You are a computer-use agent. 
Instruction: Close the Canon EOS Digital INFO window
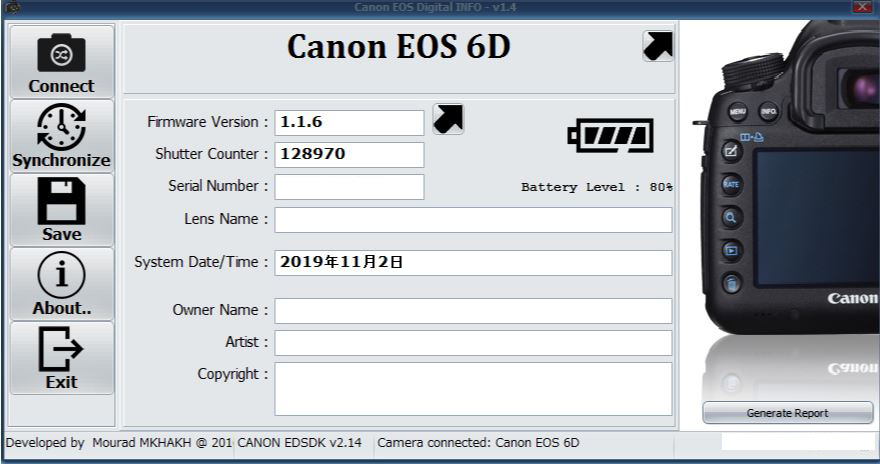(862, 7)
